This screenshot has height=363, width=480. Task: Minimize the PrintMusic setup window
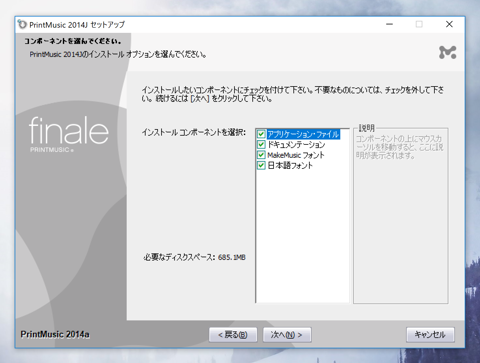click(389, 24)
